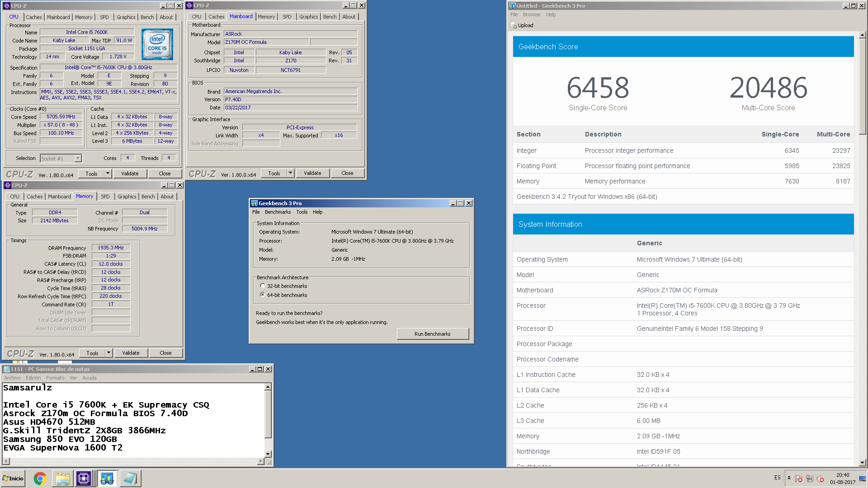Open the Formato menu in Notepad

click(x=55, y=378)
